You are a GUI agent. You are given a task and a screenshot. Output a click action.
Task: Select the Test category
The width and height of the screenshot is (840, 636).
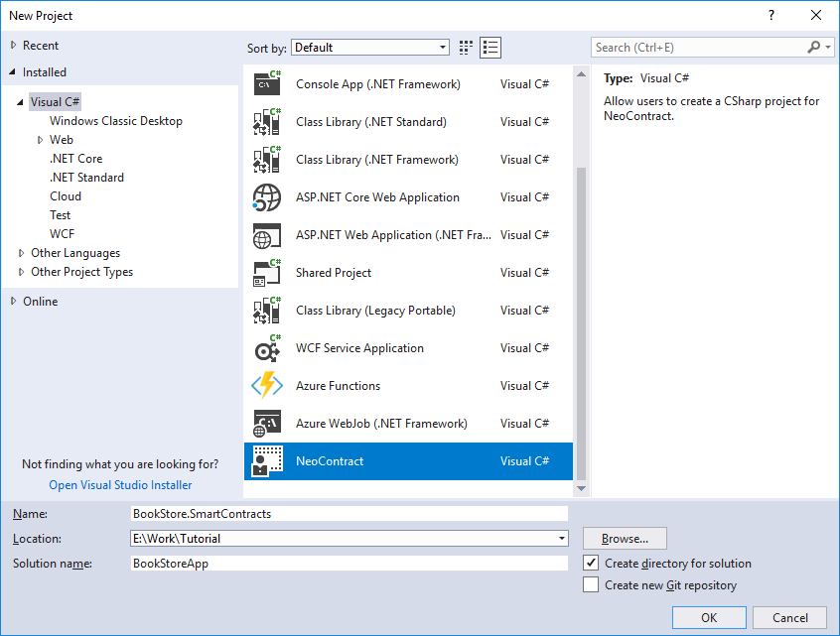click(60, 215)
